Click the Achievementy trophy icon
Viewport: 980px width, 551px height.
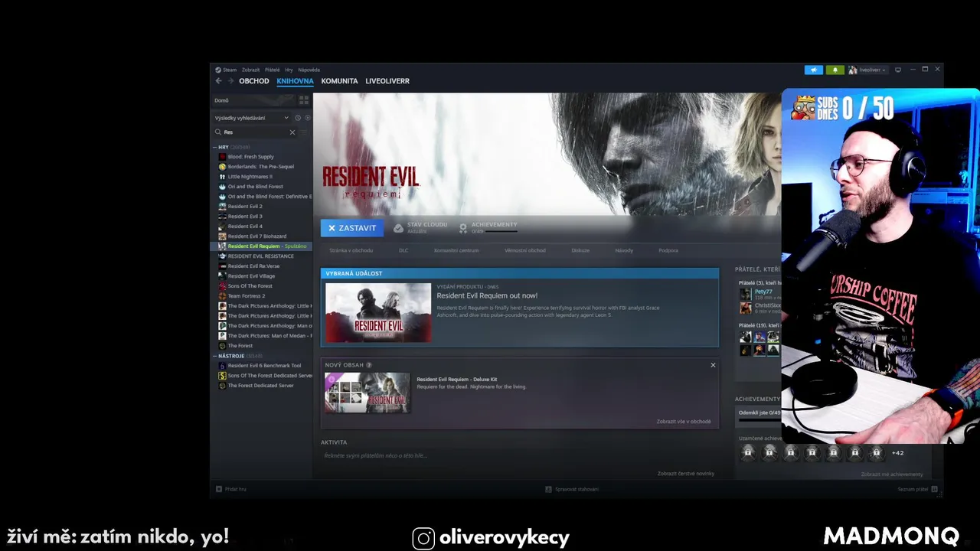tap(463, 228)
